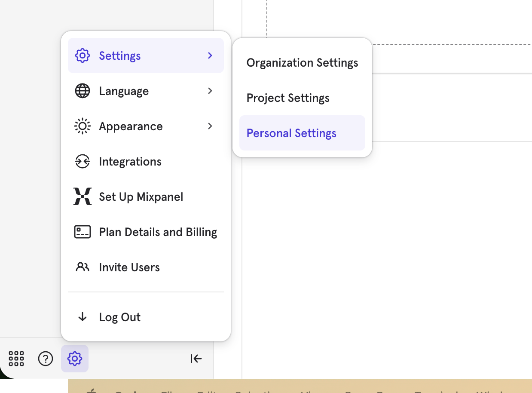The width and height of the screenshot is (532, 393).
Task: Open Project Settings
Action: (x=302, y=98)
